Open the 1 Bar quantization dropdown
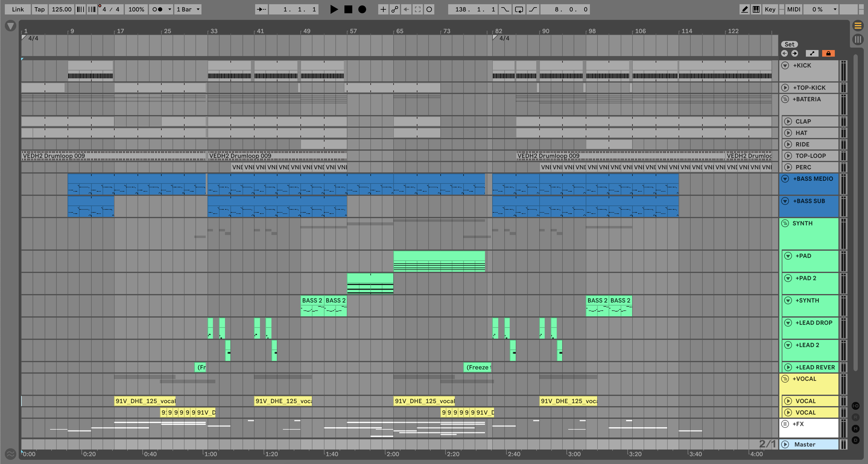This screenshot has width=868, height=464. click(188, 9)
